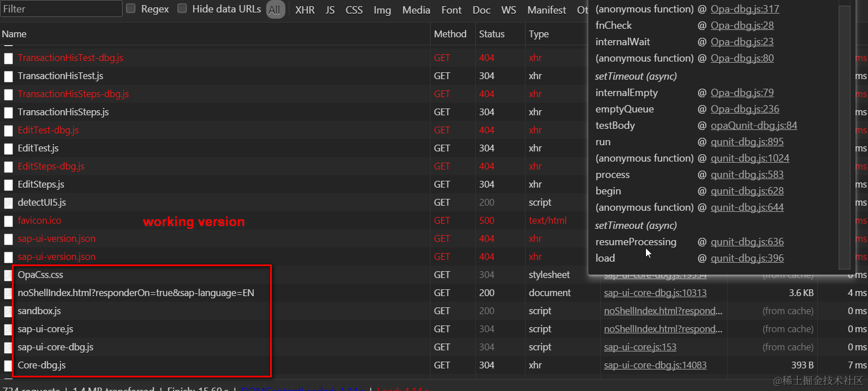The width and height of the screenshot is (868, 391).
Task: Filter requests by Img type
Action: click(x=383, y=10)
